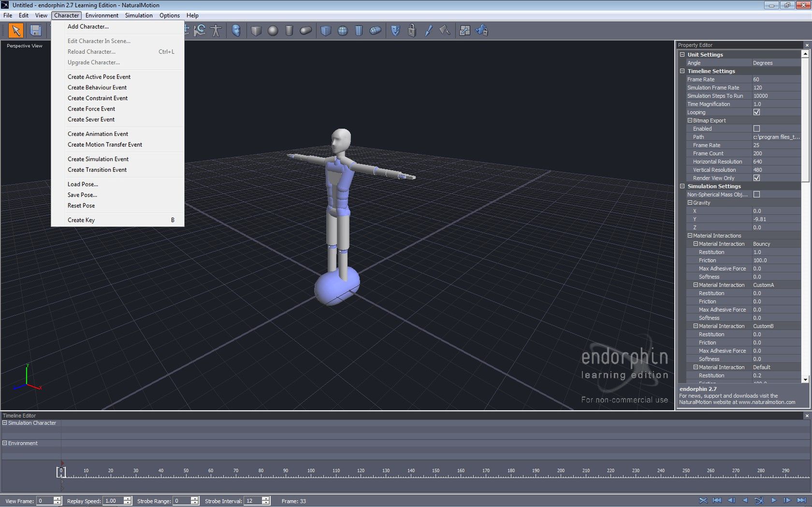The height and width of the screenshot is (507, 812).
Task: Collapse the Gravity group
Action: coord(690,202)
